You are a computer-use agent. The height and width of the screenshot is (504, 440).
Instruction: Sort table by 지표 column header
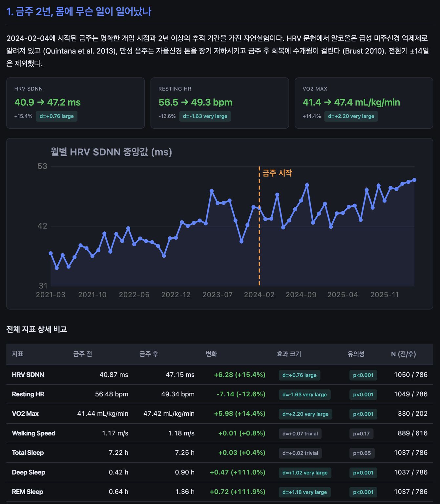17,354
